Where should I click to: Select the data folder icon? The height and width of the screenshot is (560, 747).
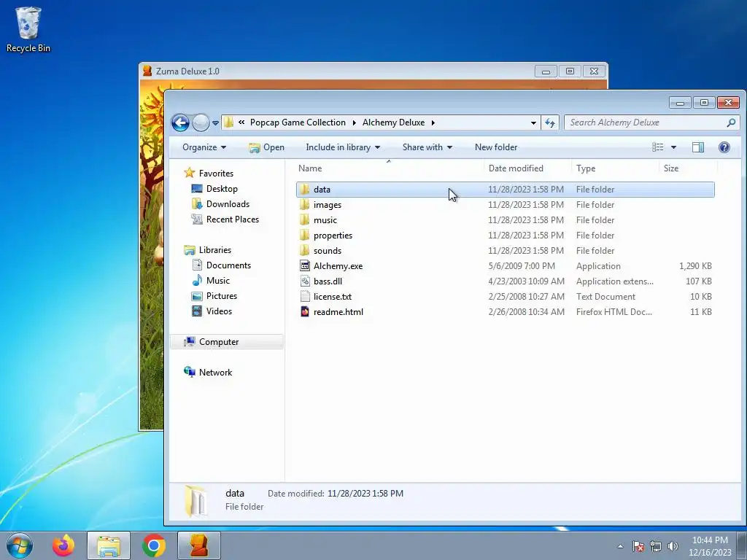(x=305, y=190)
